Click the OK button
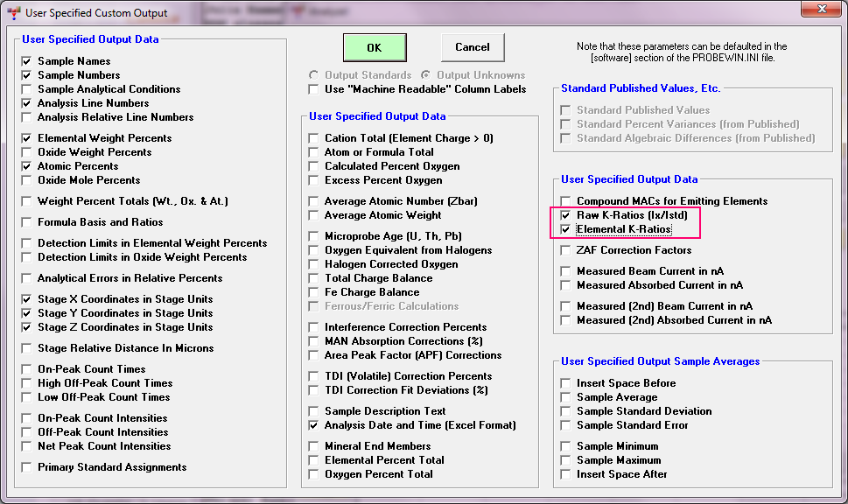848x504 pixels. 374,47
